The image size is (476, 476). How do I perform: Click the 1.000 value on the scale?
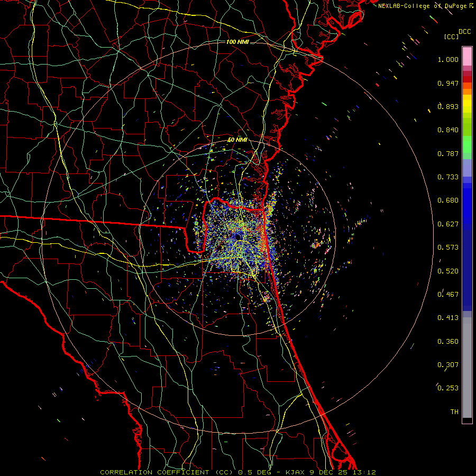point(448,59)
